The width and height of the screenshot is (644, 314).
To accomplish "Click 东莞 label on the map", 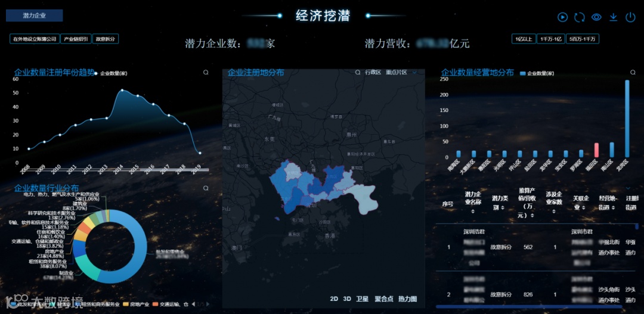I will (270, 139).
